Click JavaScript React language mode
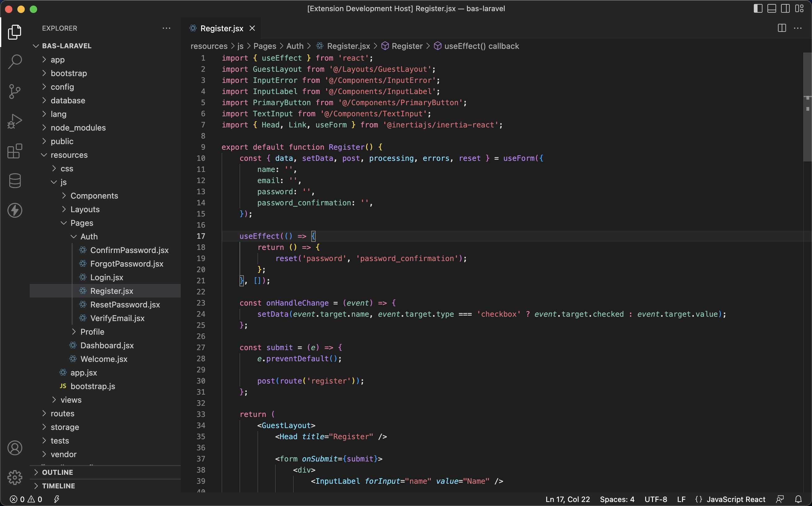The height and width of the screenshot is (506, 812). (735, 499)
